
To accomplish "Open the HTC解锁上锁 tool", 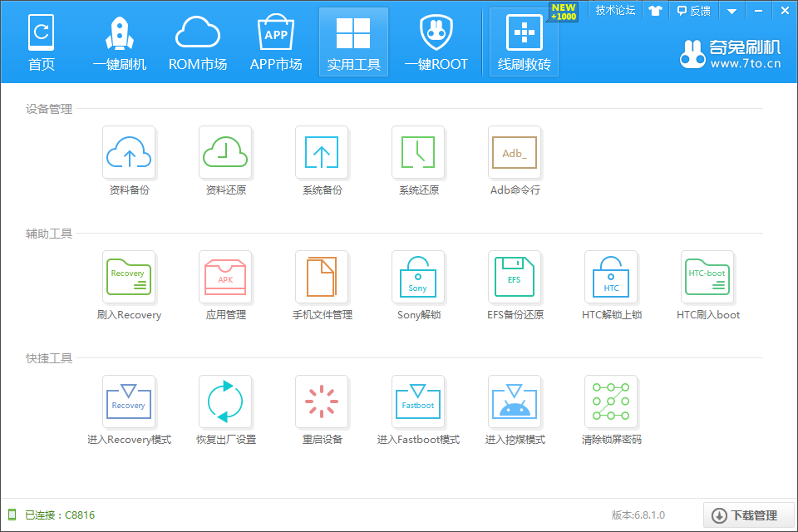I will click(x=611, y=277).
